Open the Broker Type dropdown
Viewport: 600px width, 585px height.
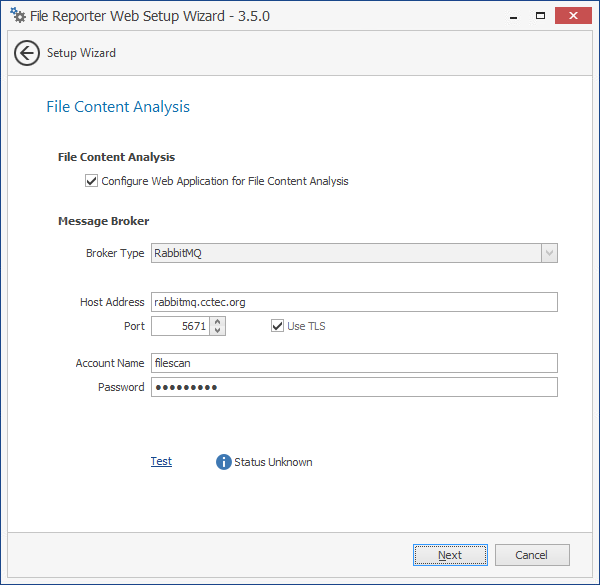[x=548, y=253]
